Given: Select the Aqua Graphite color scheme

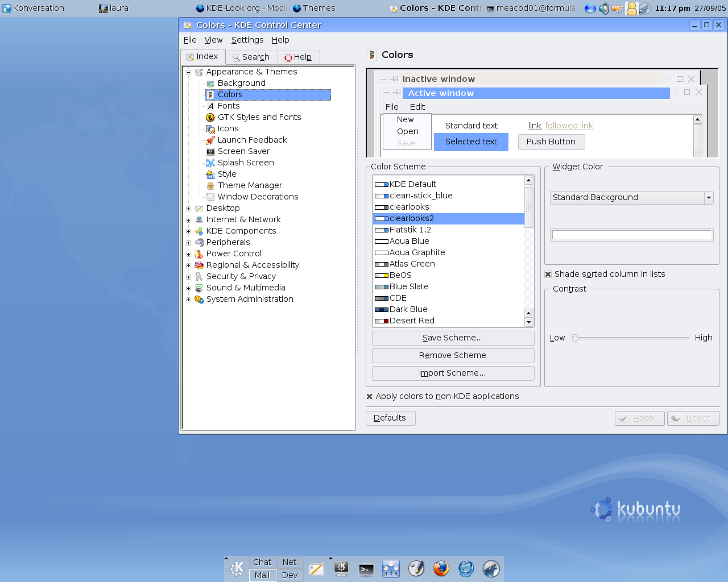Looking at the screenshot, I should (448, 252).
